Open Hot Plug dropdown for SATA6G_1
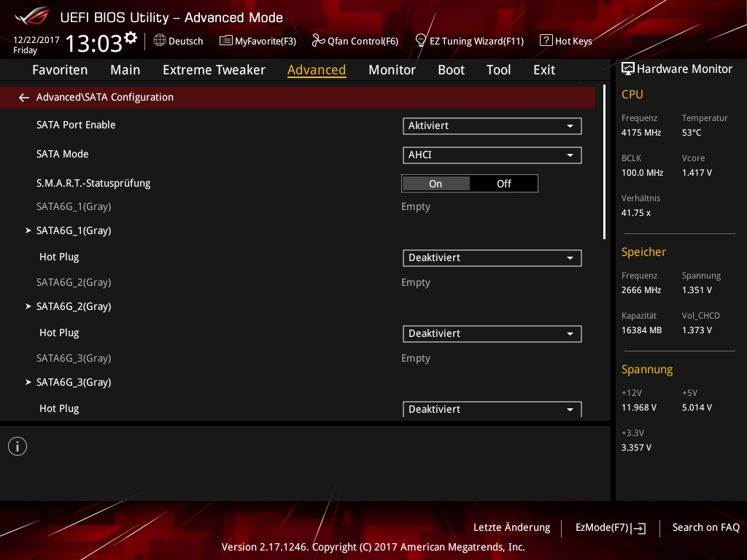The image size is (747, 560). pyautogui.click(x=492, y=257)
